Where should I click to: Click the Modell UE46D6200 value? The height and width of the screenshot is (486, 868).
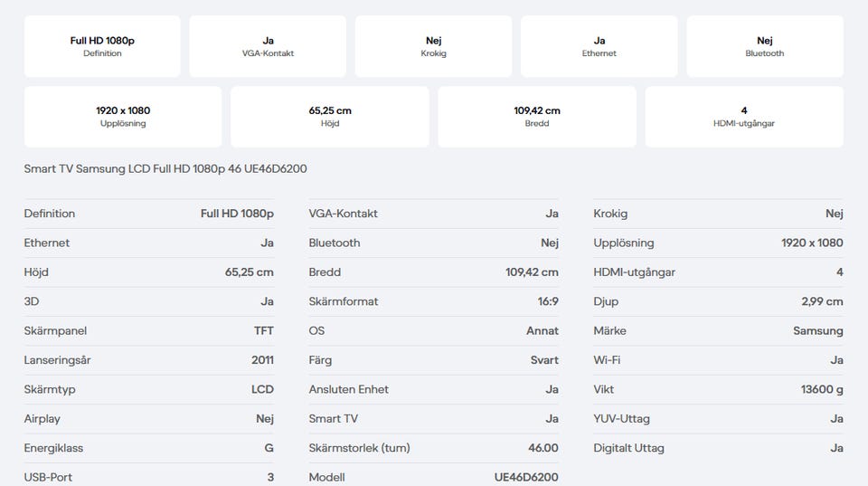pyautogui.click(x=526, y=477)
